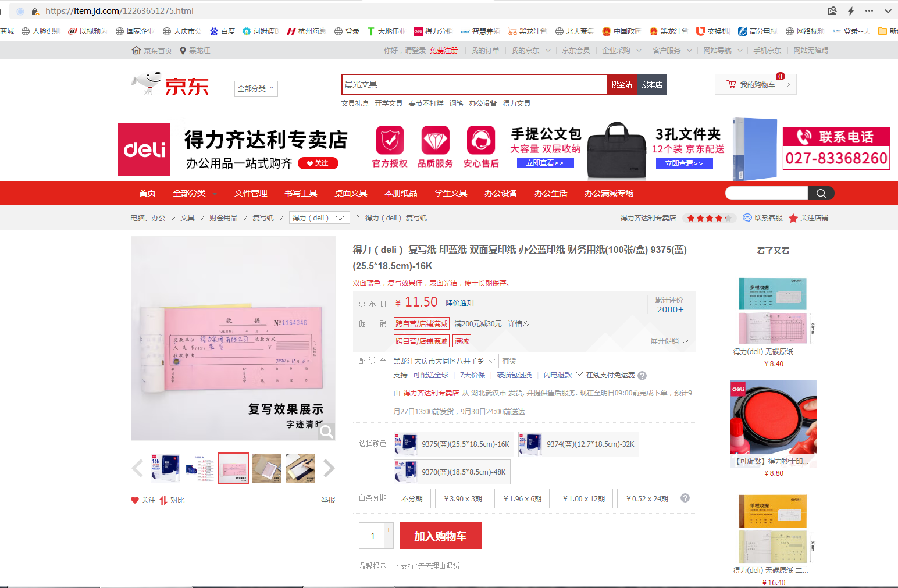
Task: Open the 全部分类 search category dropdown
Action: click(x=256, y=88)
